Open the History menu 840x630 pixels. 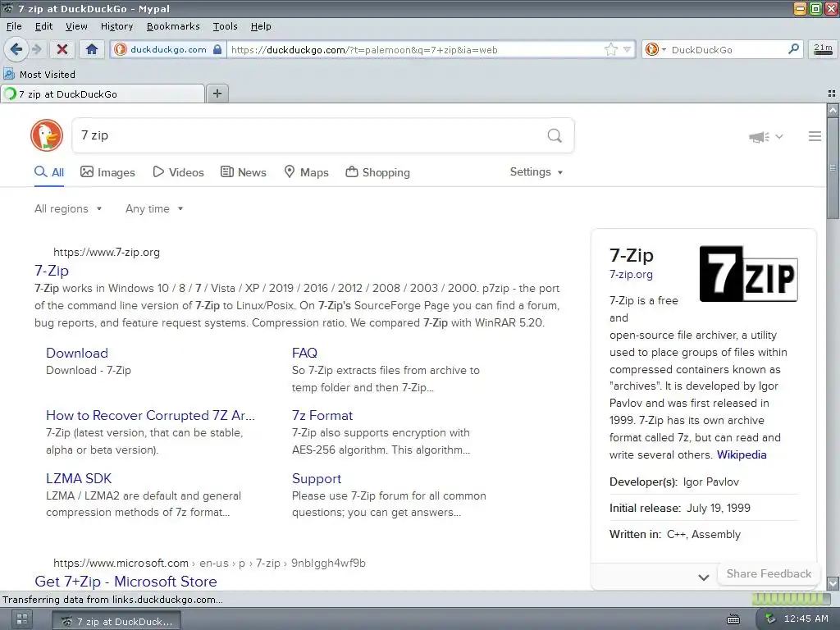(116, 25)
